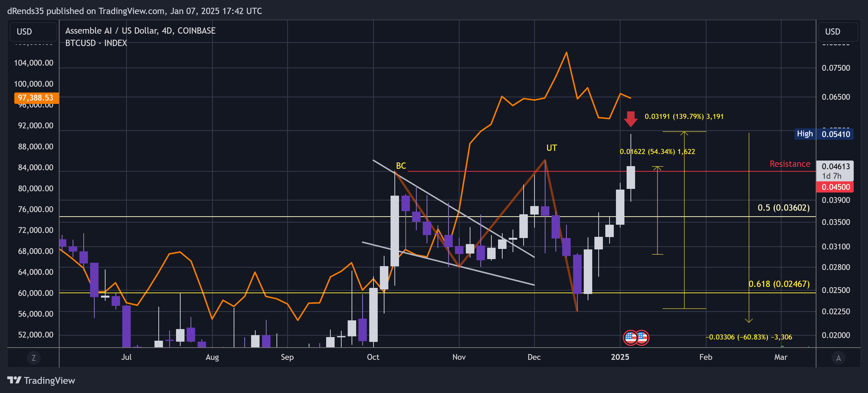Click the orange 97,388.53 BTC price label
Viewport: 868px width, 393px height.
36,98
